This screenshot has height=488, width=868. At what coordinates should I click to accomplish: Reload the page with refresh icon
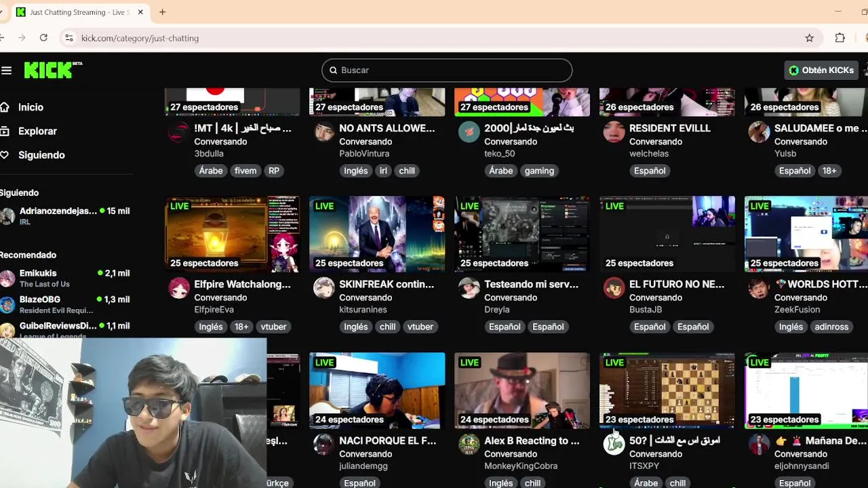click(x=43, y=38)
